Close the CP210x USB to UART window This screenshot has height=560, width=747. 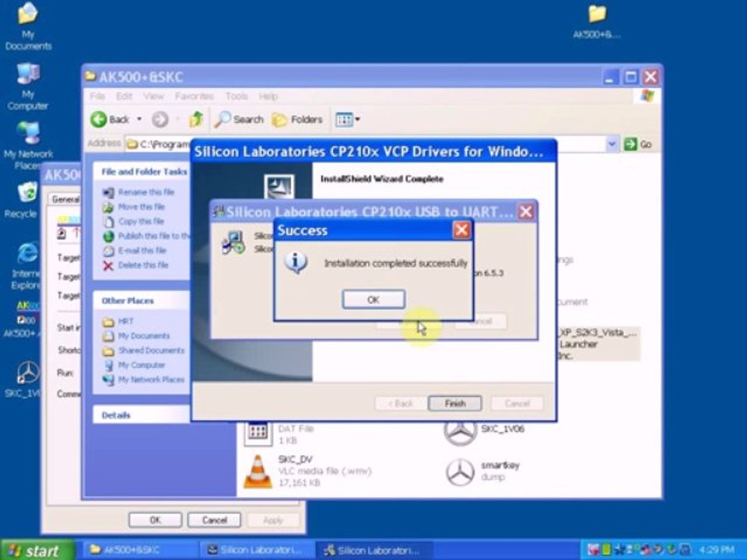pyautogui.click(x=526, y=212)
